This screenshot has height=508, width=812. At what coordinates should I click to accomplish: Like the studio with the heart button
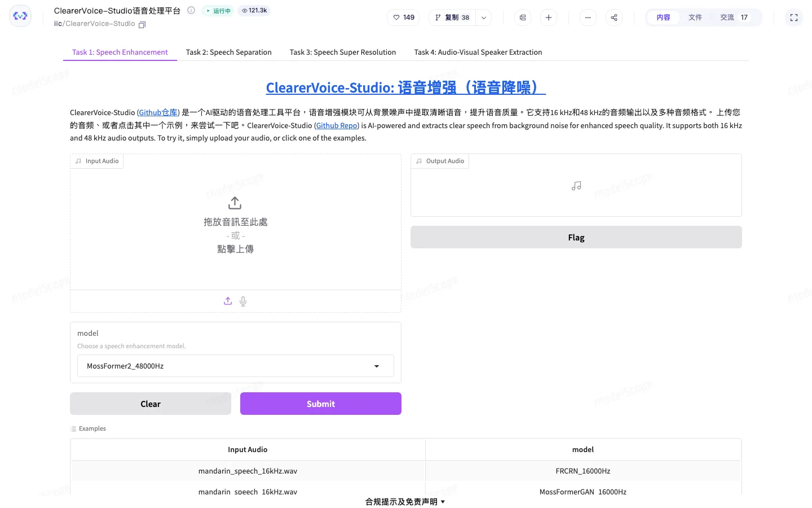(x=403, y=17)
